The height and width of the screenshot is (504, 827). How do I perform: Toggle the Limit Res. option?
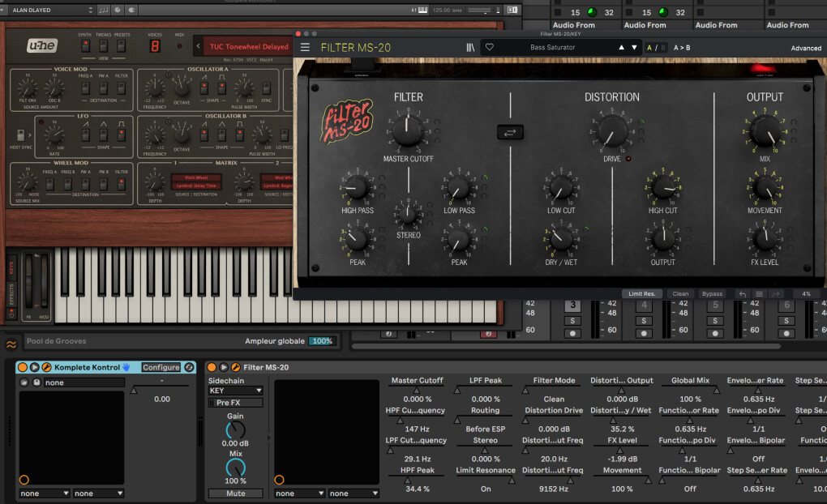coord(642,294)
